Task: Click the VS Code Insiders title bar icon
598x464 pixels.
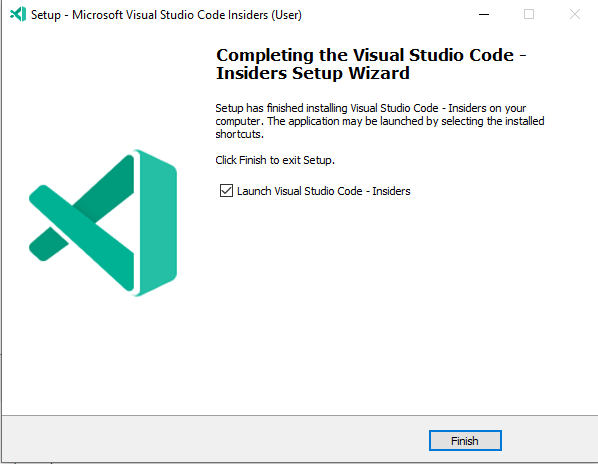Action: coord(18,14)
